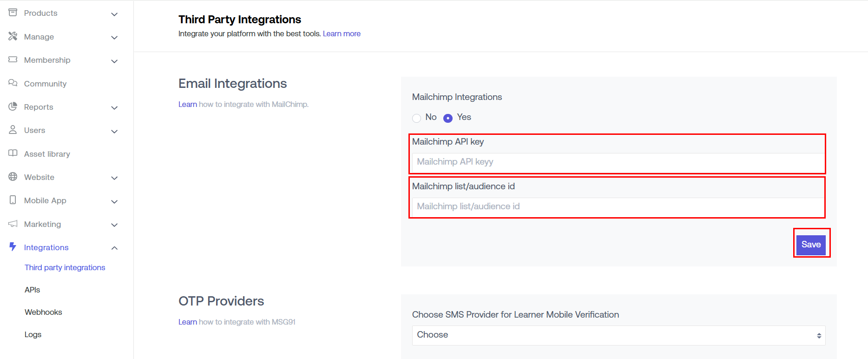Click the Manage tools icon

click(13, 36)
